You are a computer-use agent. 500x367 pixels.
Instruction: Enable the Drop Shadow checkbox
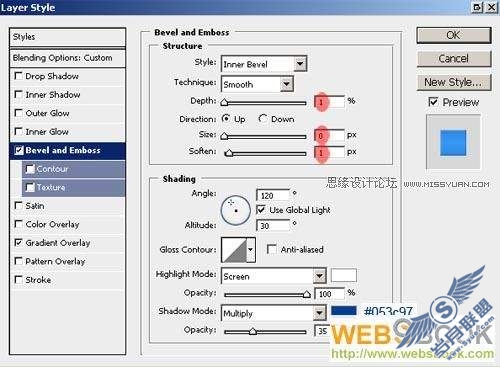[19, 76]
